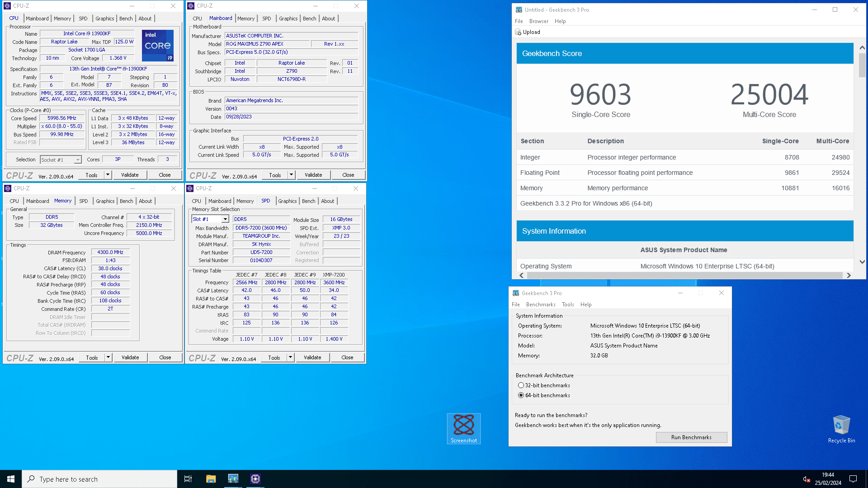
Task: Click the muted speaker tray icon
Action: 806,479
